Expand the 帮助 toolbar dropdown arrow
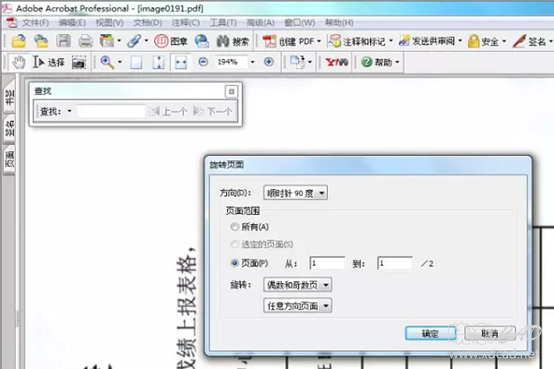Viewport: 554px width, 369px height. coord(397,62)
